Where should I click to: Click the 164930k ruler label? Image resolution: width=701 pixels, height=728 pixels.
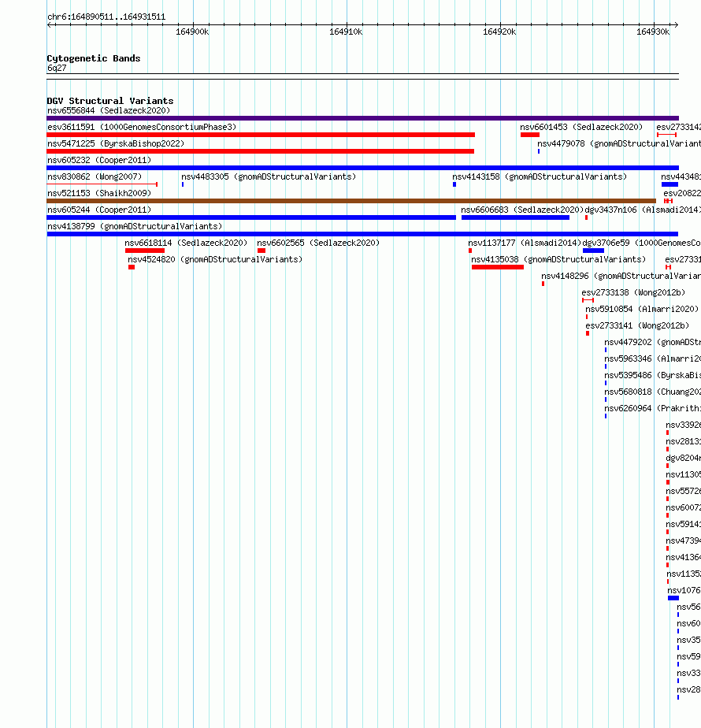click(653, 32)
